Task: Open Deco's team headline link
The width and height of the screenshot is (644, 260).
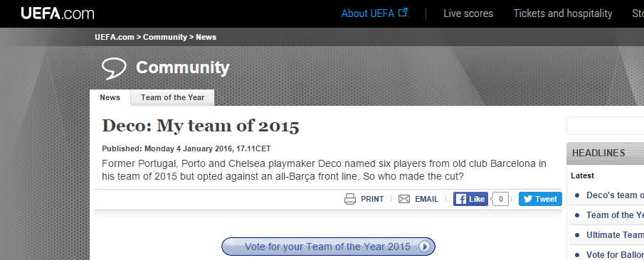Action: pos(615,195)
